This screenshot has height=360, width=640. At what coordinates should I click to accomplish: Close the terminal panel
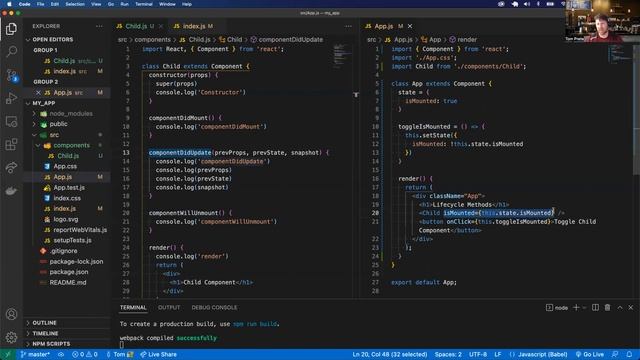tap(631, 307)
